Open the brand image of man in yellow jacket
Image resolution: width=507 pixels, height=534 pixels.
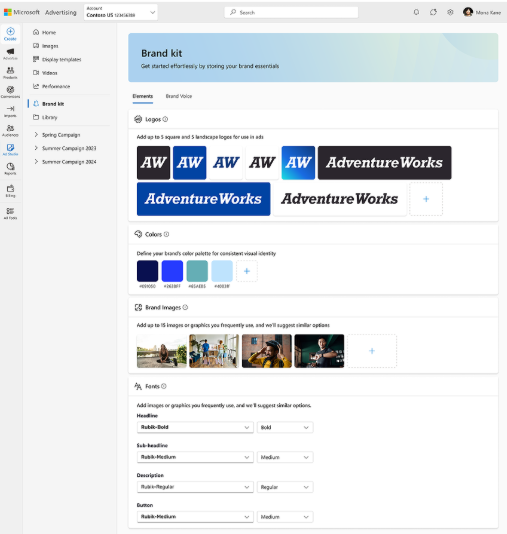267,351
